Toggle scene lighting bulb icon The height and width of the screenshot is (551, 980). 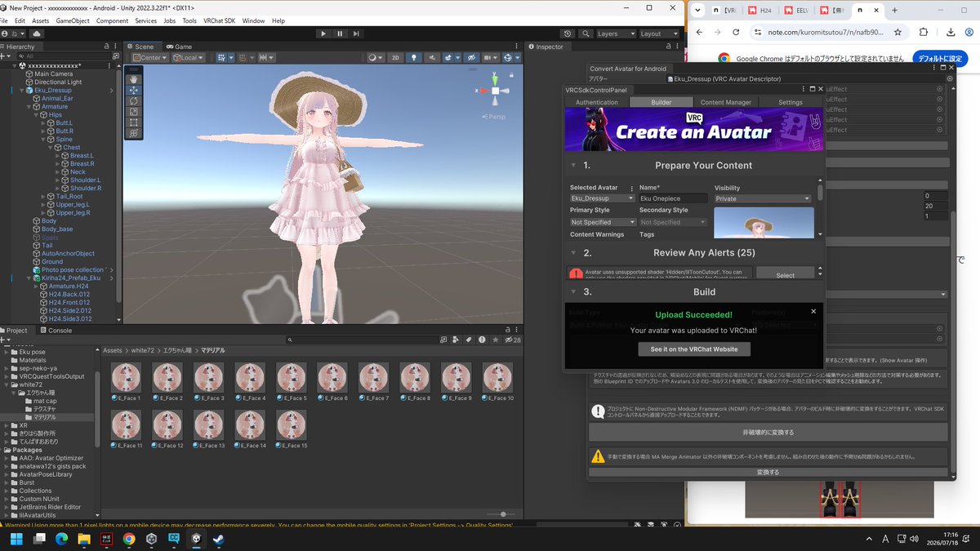click(414, 58)
